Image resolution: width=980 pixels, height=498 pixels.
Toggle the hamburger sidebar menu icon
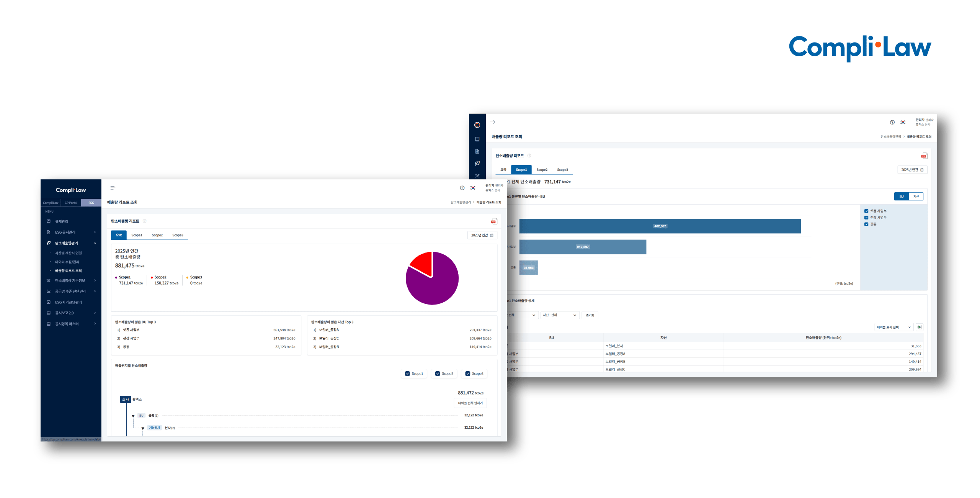click(x=113, y=188)
